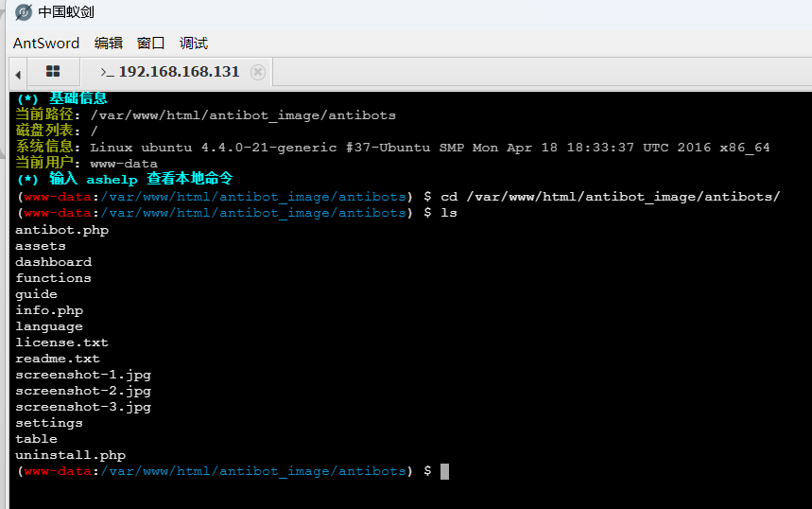Click the tab scroll-left arrow

[x=18, y=75]
